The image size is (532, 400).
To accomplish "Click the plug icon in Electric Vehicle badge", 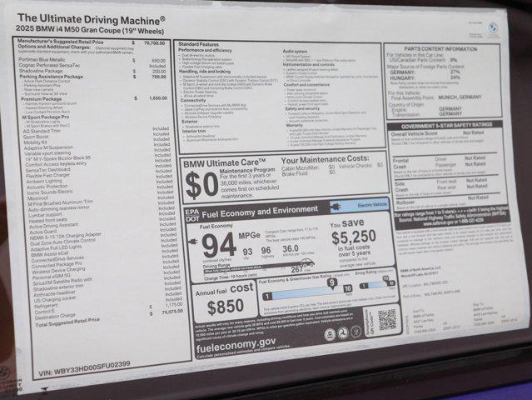I will [337, 207].
